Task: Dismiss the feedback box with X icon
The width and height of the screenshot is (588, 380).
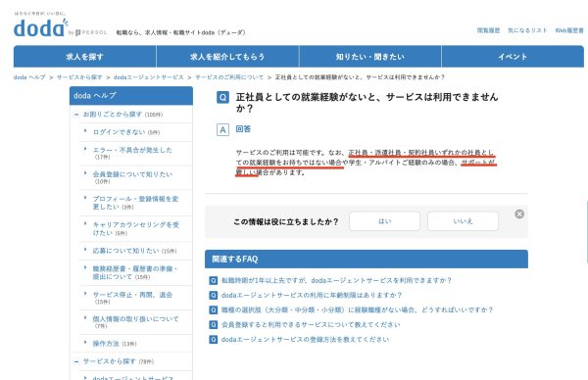Action: click(x=519, y=214)
